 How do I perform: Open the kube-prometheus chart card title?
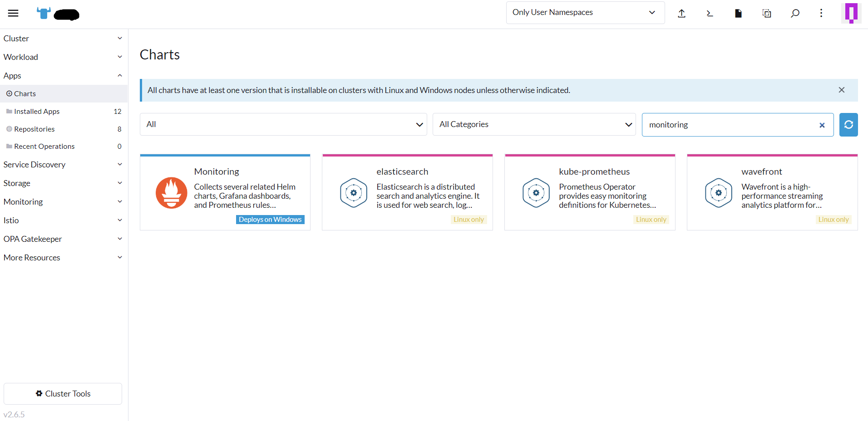click(594, 171)
